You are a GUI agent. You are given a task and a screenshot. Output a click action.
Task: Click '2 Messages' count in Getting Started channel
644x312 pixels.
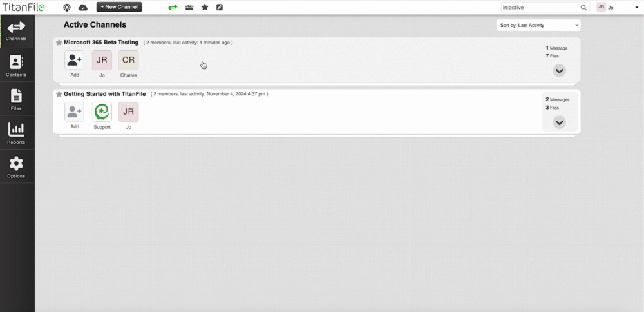[558, 99]
